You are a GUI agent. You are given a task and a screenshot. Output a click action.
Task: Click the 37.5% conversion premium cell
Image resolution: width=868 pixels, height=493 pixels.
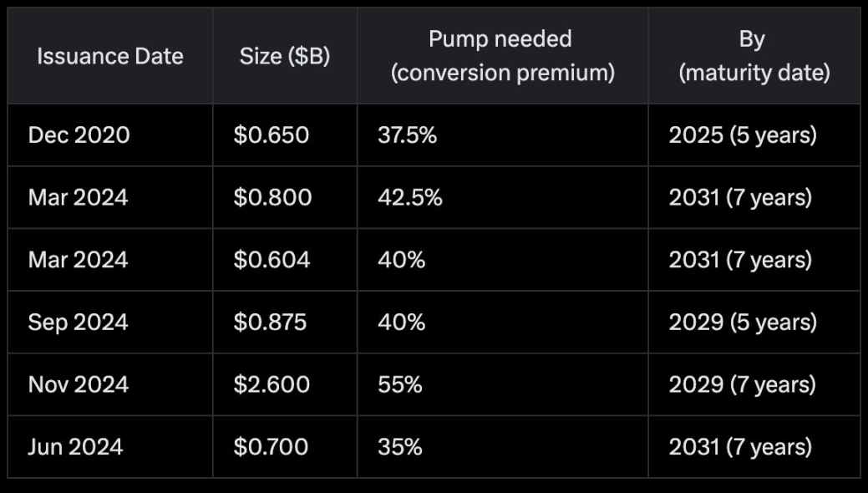[x=407, y=135]
